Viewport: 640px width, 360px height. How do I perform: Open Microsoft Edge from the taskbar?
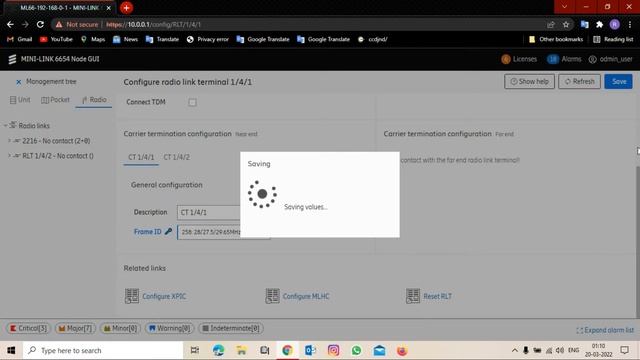pos(218,350)
